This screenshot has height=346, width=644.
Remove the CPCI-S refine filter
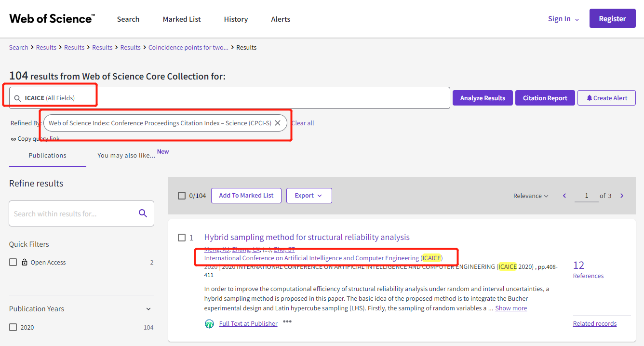pyautogui.click(x=278, y=123)
